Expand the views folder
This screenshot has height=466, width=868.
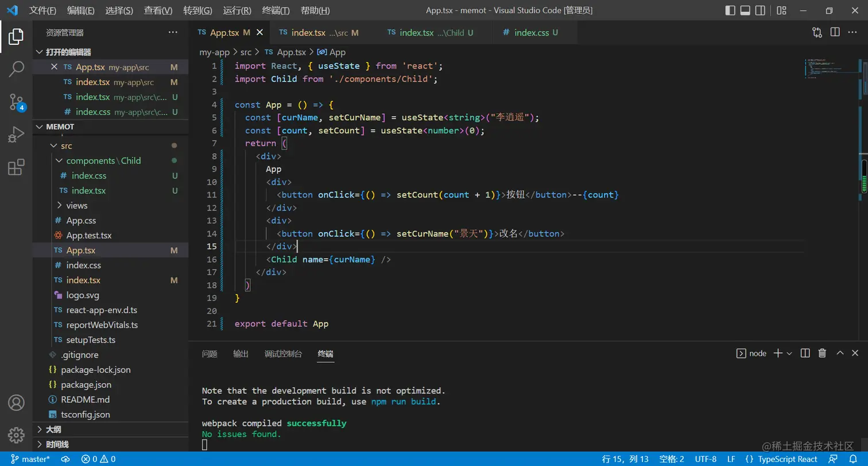[x=111, y=206]
